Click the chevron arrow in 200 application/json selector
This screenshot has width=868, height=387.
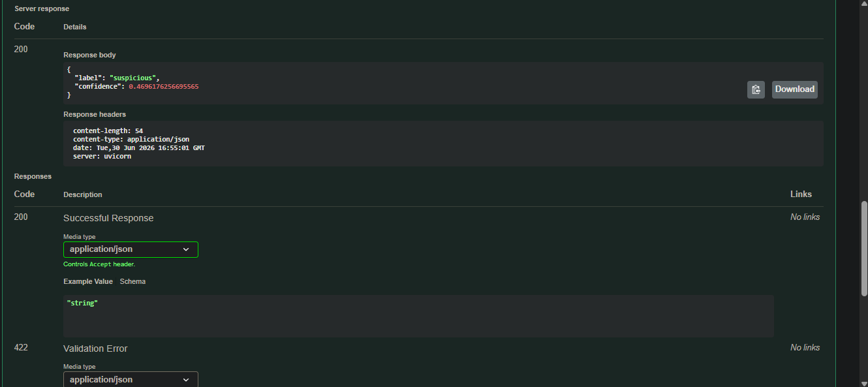pyautogui.click(x=186, y=249)
